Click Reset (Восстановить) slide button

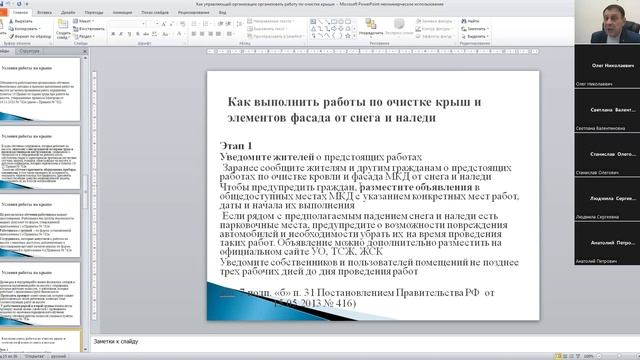(89, 29)
